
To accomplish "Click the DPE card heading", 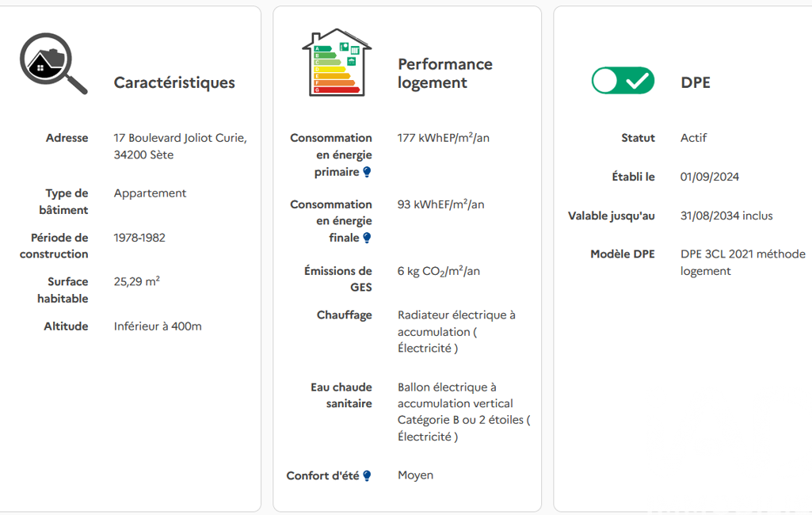I will [695, 82].
